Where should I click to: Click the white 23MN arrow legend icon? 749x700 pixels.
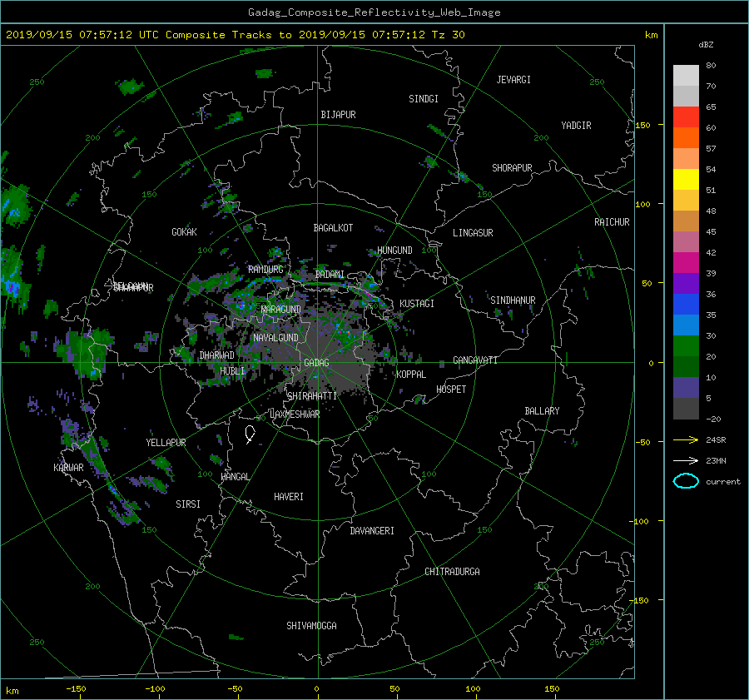click(686, 460)
